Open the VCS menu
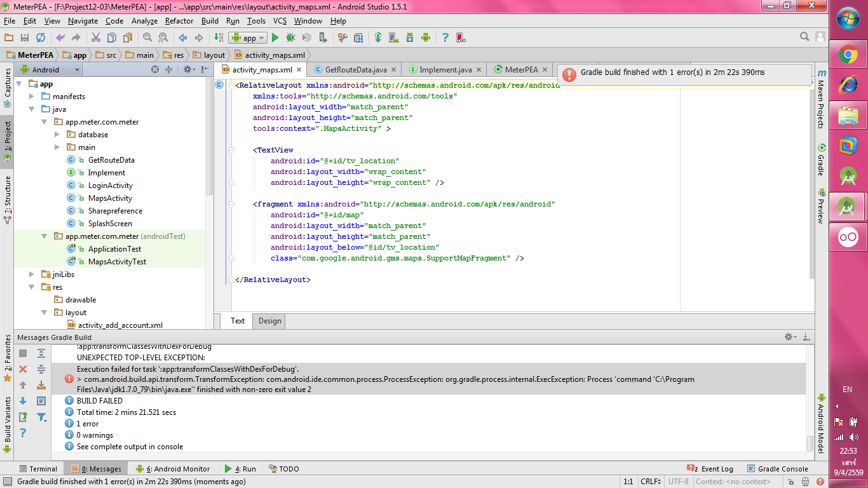Image resolution: width=868 pixels, height=488 pixels. click(x=280, y=21)
